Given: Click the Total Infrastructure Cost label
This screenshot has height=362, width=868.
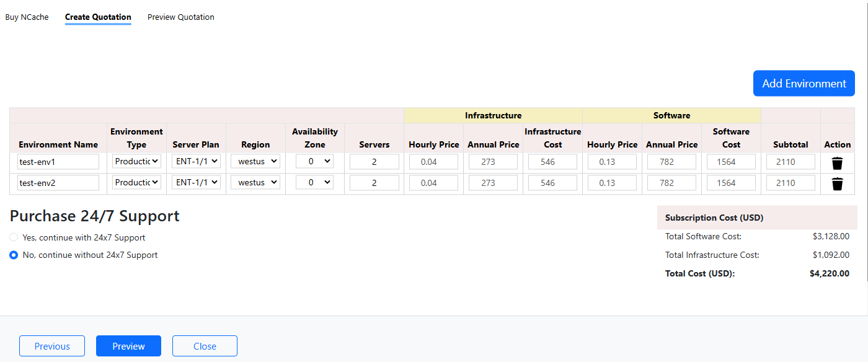Looking at the screenshot, I should click(712, 255).
